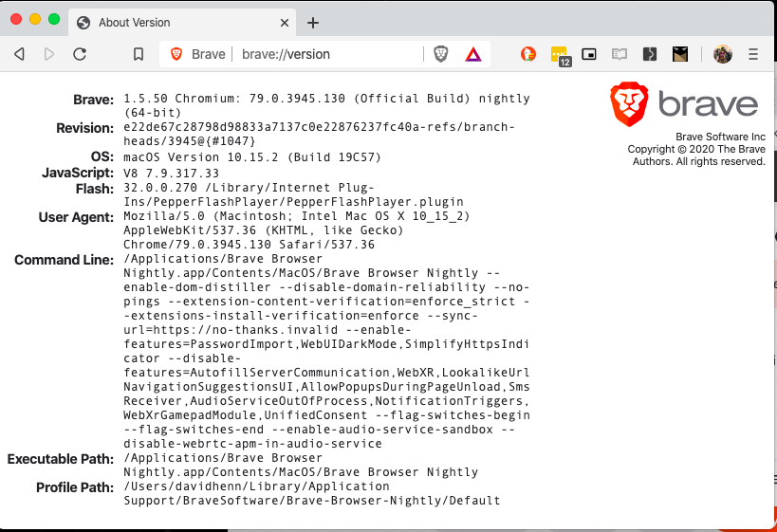Click the 'enable-dom-distiller' command line text
Image resolution: width=777 pixels, height=532 pixels.
pyautogui.click(x=197, y=287)
